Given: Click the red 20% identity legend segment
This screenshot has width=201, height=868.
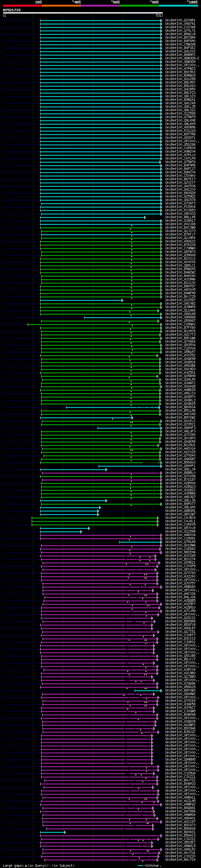Looking at the screenshot, I should pyautogui.click(x=23, y=5).
